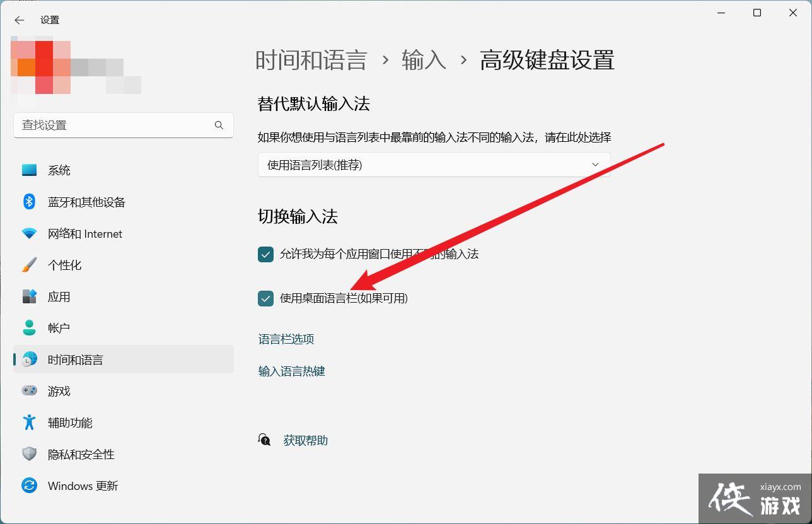
Task: Toggle the 使用桌面语言栏 checkbox
Action: point(265,298)
